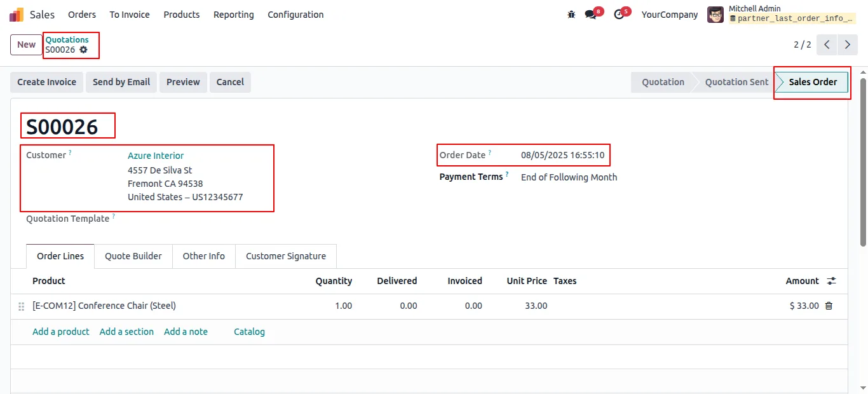Open the conversations chat bubble icon

click(590, 14)
